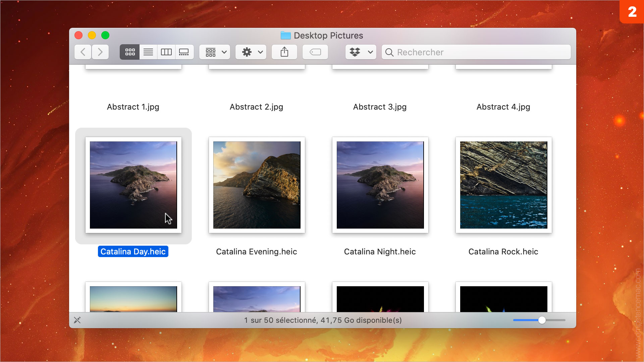644x362 pixels.
Task: Switch to gallery view mode
Action: 184,52
